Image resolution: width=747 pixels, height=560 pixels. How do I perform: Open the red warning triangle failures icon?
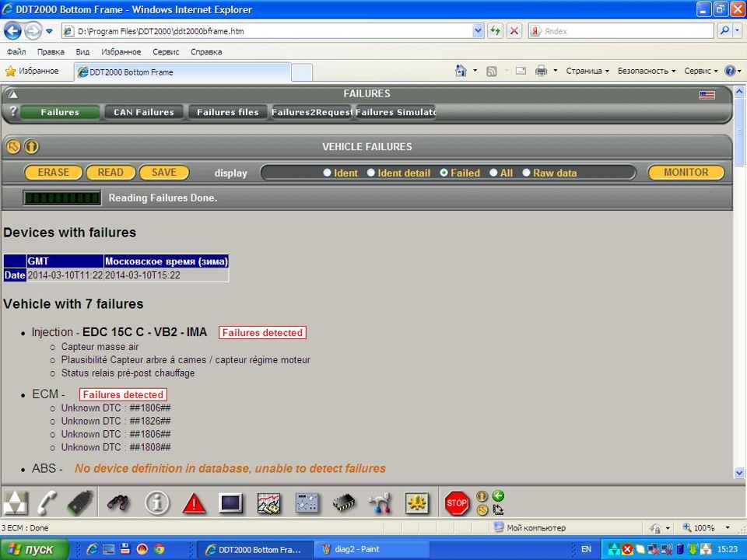coord(194,503)
